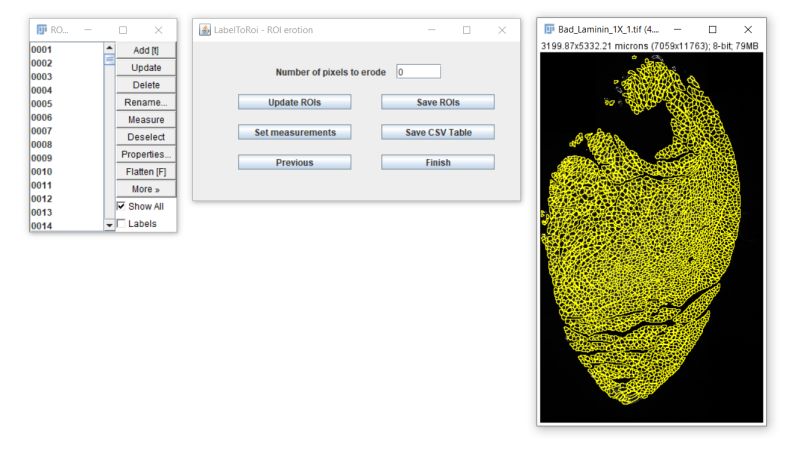The width and height of the screenshot is (800, 454).
Task: Select ROI 0003 in the list
Action: tap(66, 77)
